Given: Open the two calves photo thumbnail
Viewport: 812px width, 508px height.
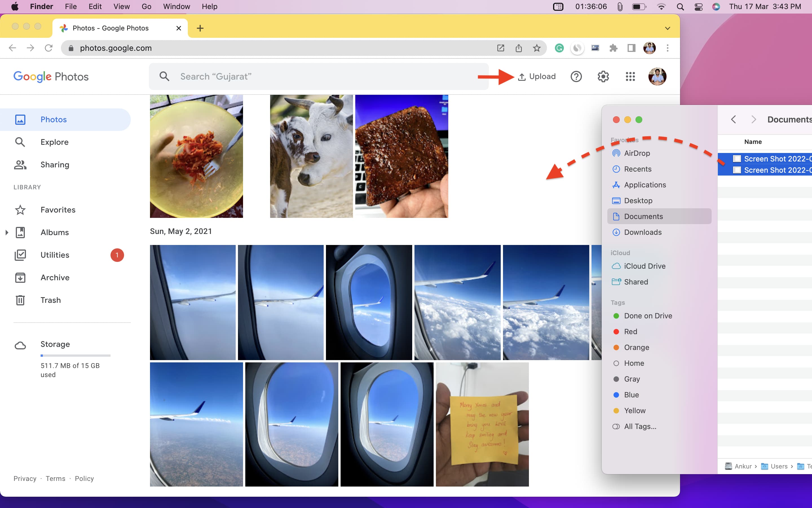Looking at the screenshot, I should (x=311, y=156).
